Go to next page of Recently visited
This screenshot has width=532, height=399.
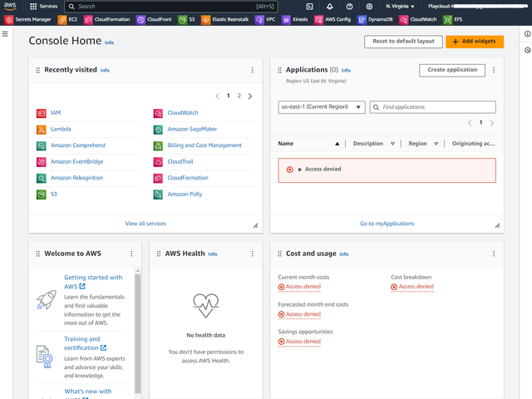[249, 96]
